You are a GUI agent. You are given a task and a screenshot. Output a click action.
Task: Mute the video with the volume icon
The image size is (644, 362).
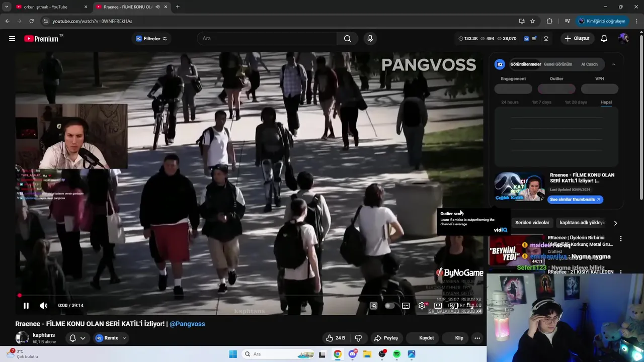pos(44,305)
